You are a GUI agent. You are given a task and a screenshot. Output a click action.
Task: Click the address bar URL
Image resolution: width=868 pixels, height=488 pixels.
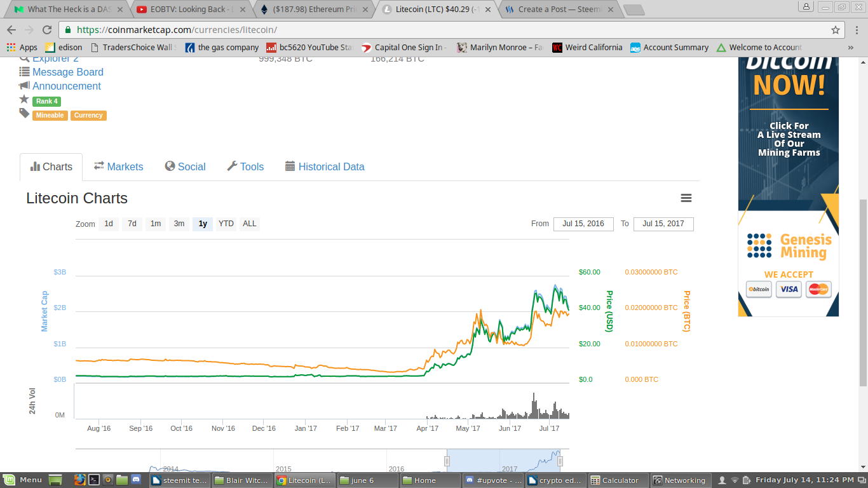point(177,30)
